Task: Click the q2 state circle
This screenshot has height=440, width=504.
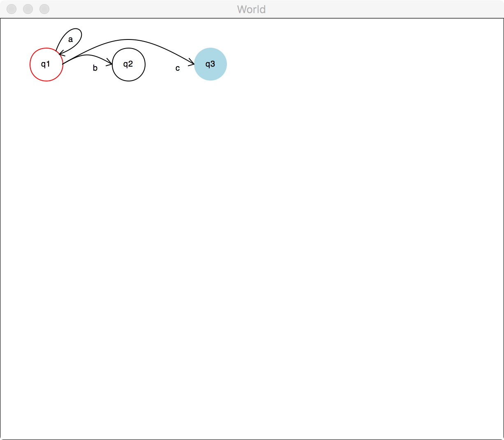Action: pyautogui.click(x=129, y=65)
